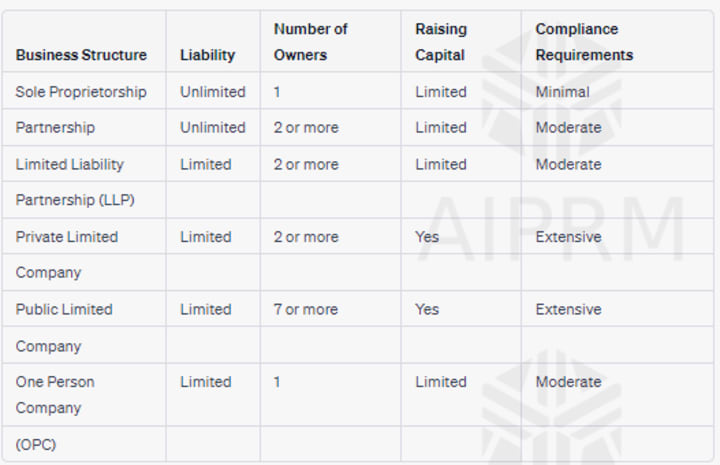The width and height of the screenshot is (720, 465).
Task: Click the AIPRM watermark text
Action: click(551, 230)
